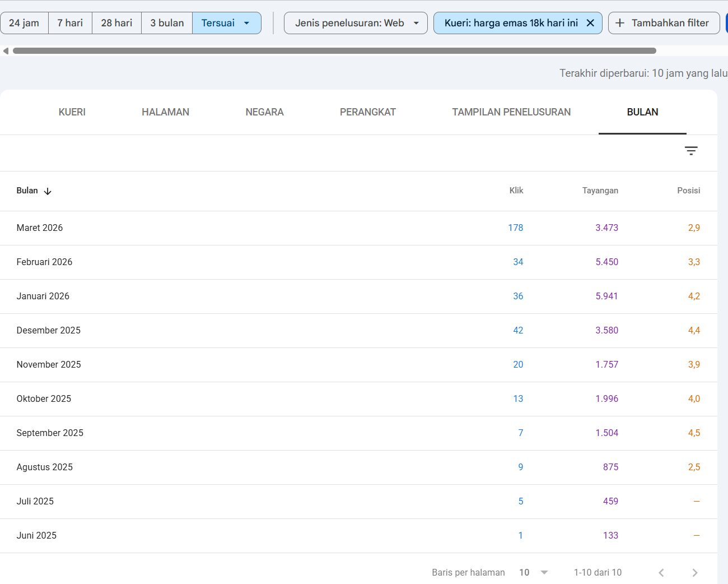Select the 3 bulan date range
This screenshot has width=728, height=584.
[167, 23]
